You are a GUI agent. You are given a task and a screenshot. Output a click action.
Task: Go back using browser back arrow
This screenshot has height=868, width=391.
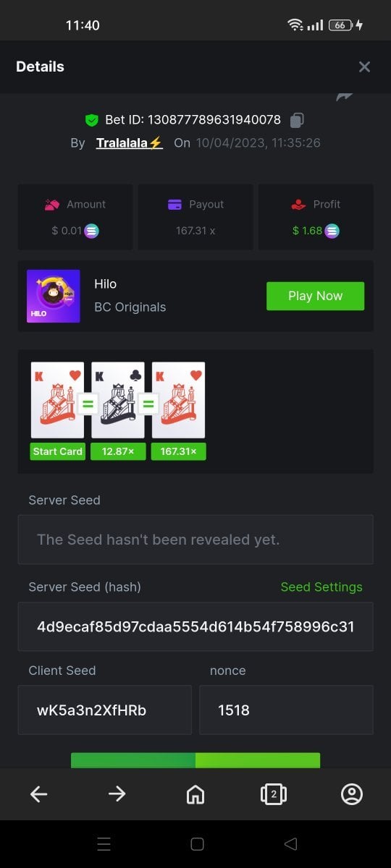click(38, 794)
